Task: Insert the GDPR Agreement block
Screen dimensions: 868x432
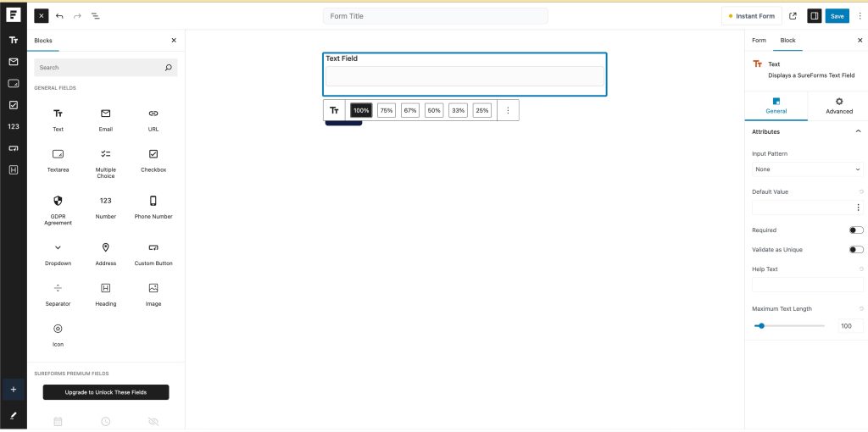Action: click(x=58, y=208)
